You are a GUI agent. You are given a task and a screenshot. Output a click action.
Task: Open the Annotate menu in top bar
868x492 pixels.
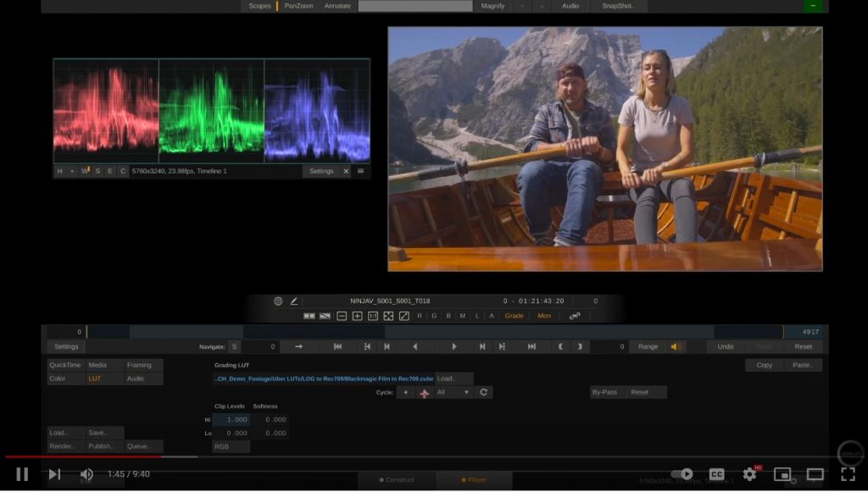pos(337,6)
